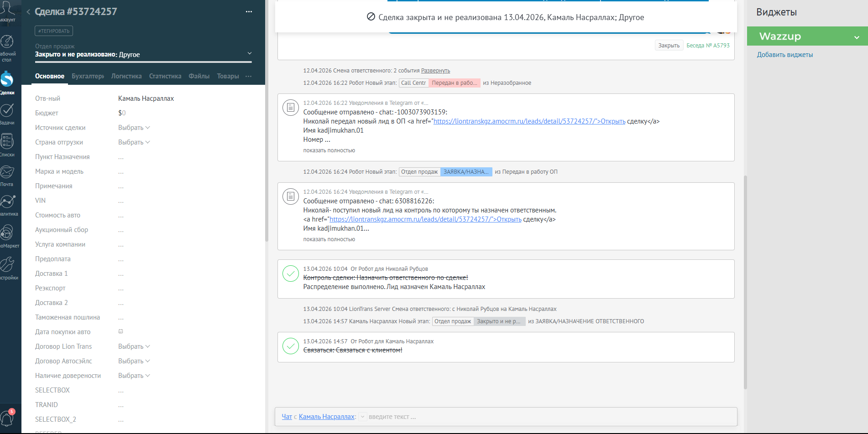Click Камаль Насраллах recipient link in chat box
The width and height of the screenshot is (868, 434).
coord(327,417)
